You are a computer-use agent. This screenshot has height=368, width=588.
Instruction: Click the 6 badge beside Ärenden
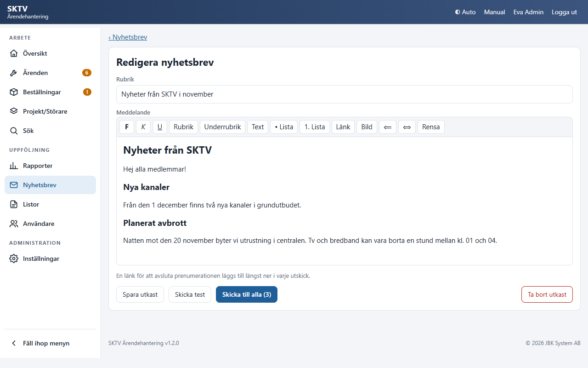[87, 73]
